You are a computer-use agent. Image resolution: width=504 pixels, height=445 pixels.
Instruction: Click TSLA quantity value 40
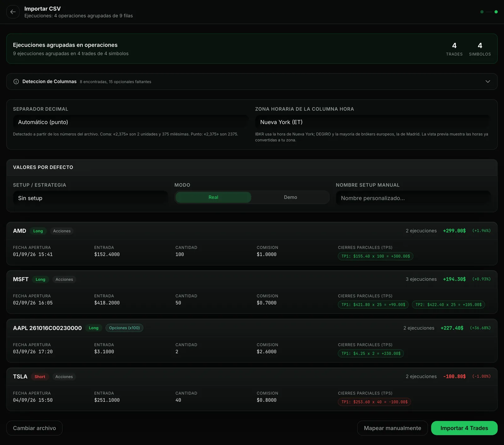tap(178, 400)
